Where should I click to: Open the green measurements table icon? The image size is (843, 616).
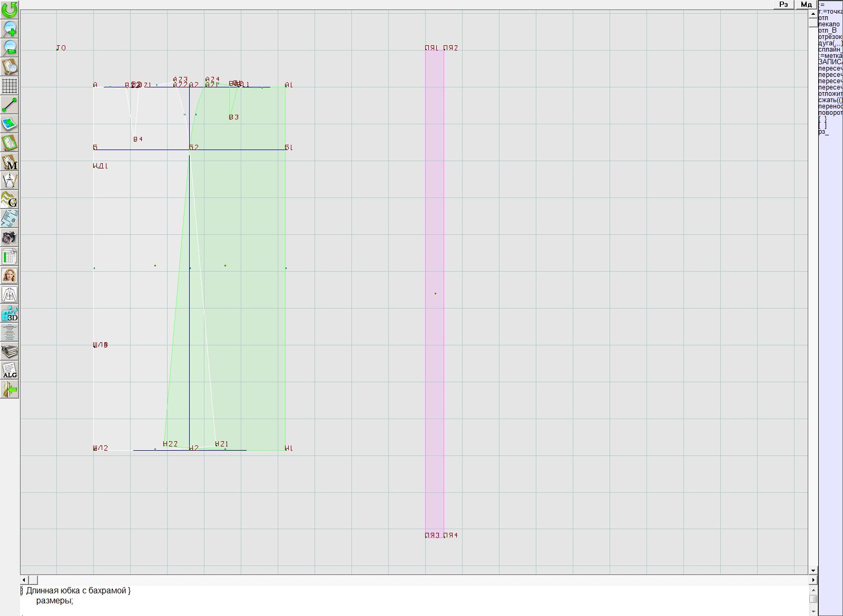click(9, 256)
